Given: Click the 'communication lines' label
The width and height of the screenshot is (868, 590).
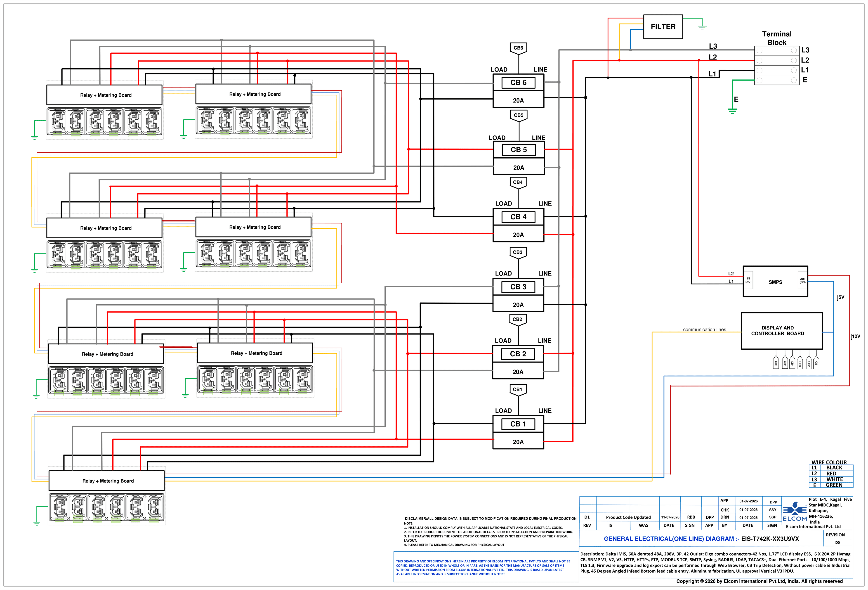Looking at the screenshot, I should pos(704,329).
